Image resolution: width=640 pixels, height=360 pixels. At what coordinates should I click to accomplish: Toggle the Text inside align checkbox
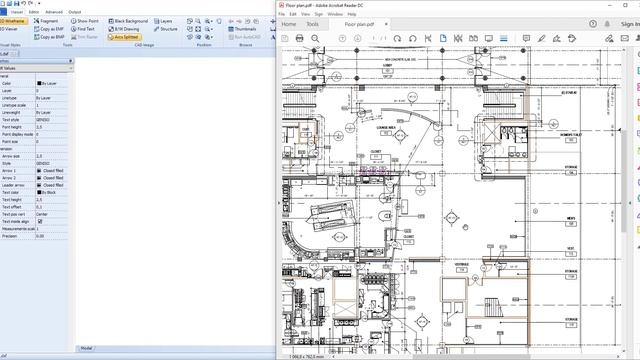click(x=40, y=221)
